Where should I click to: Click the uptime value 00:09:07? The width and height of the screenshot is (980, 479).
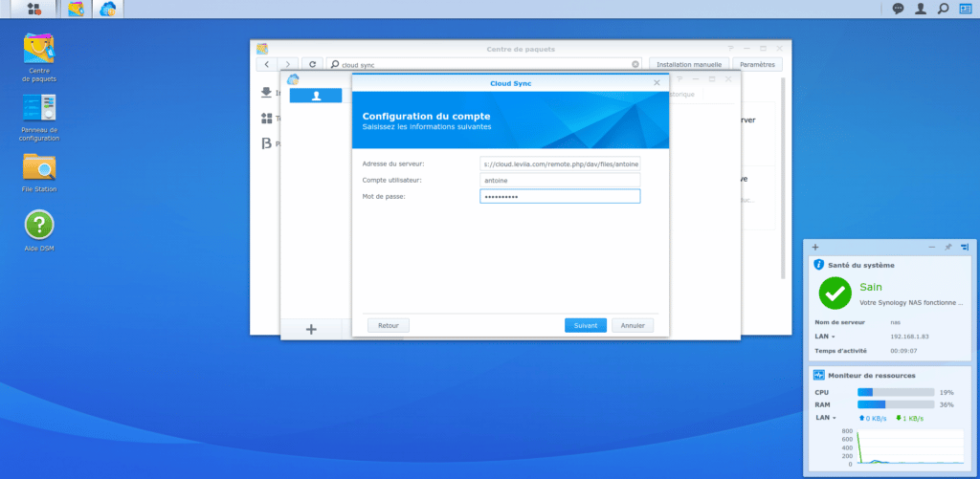pos(903,351)
